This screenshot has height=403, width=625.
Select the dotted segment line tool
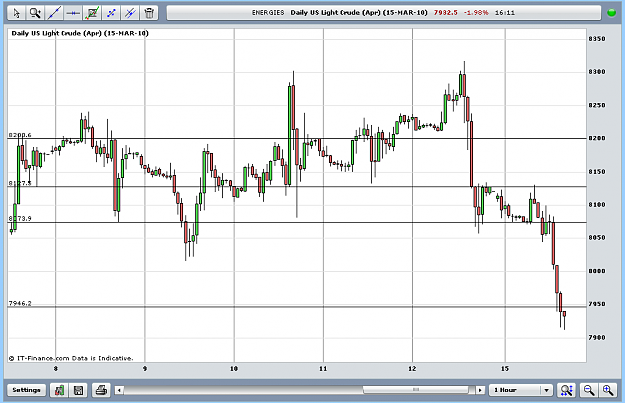pyautogui.click(x=111, y=13)
